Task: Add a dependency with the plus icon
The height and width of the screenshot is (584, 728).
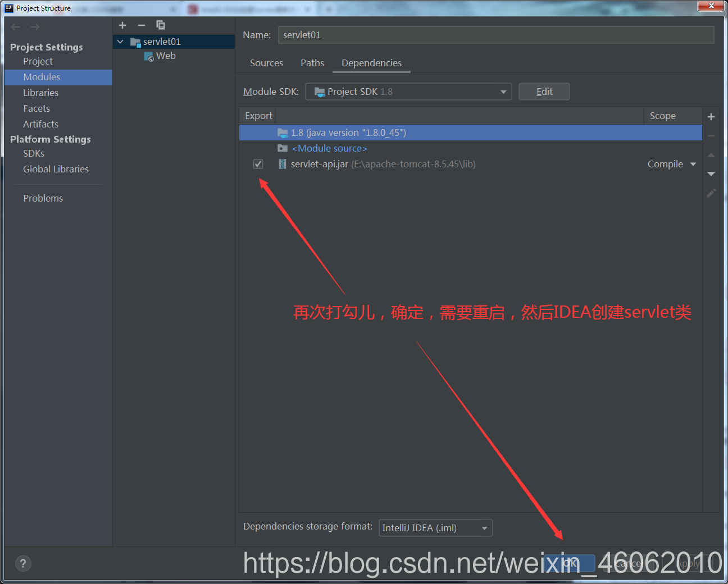Action: click(711, 117)
